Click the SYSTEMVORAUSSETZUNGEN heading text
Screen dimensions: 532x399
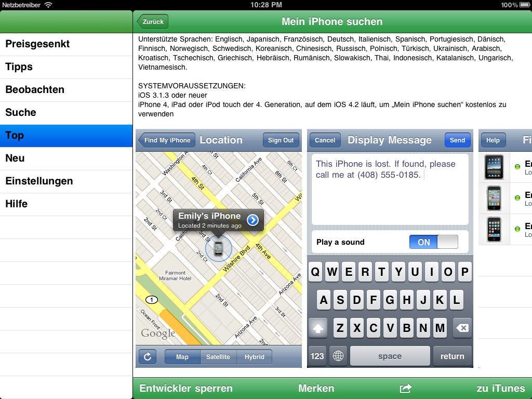coord(192,86)
